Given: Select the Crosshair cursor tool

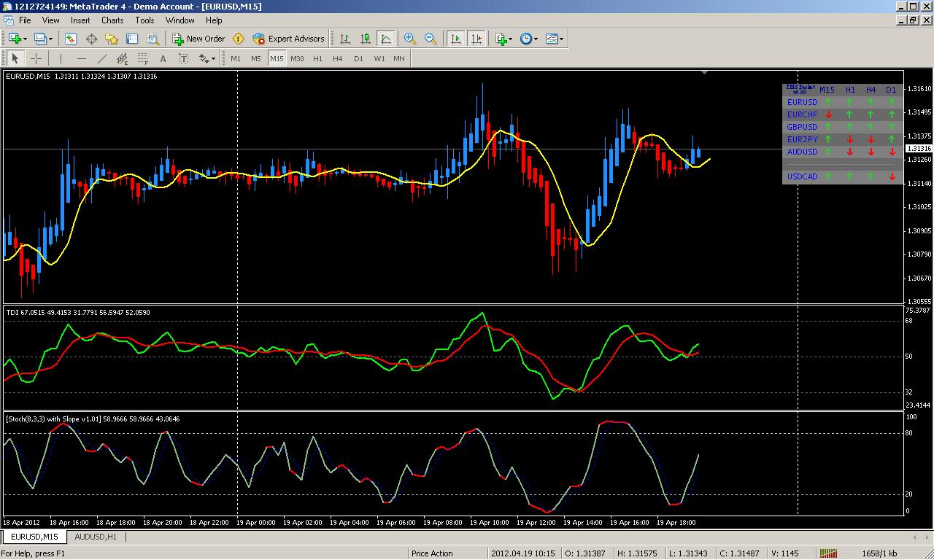Looking at the screenshot, I should pos(36,58).
